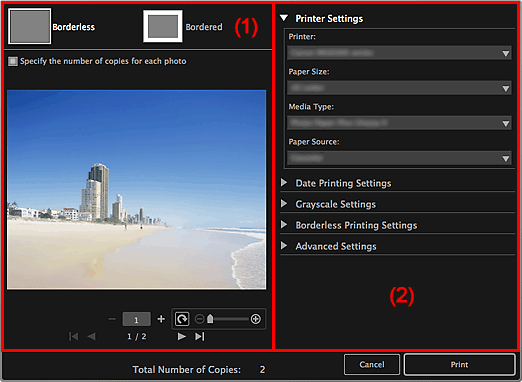
Task: Zoom in using the plus circle icon
Action: pos(256,319)
